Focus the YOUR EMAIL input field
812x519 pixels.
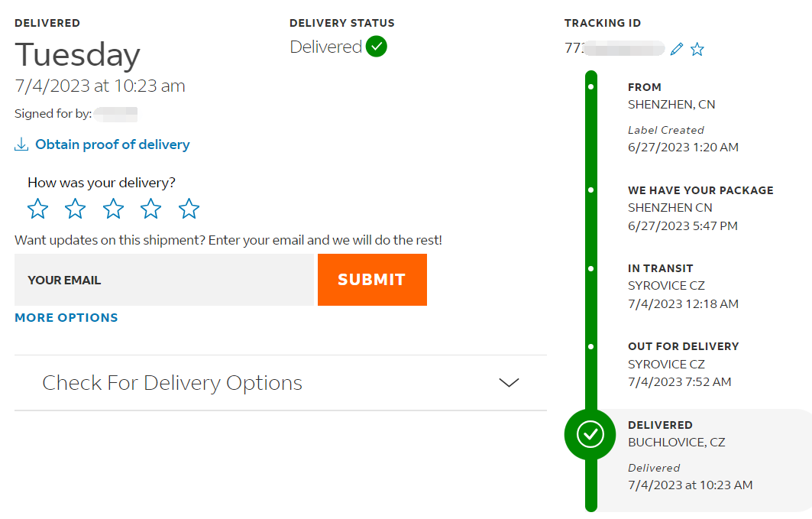point(164,280)
